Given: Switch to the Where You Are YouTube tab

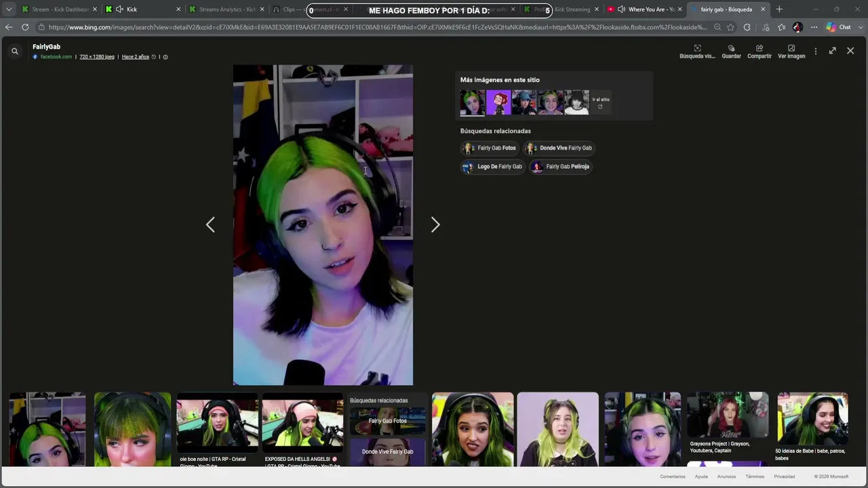Looking at the screenshot, I should pyautogui.click(x=646, y=9).
